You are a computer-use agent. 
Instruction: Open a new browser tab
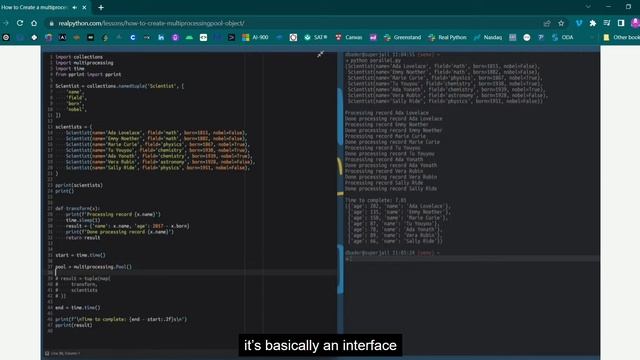tap(101, 7)
